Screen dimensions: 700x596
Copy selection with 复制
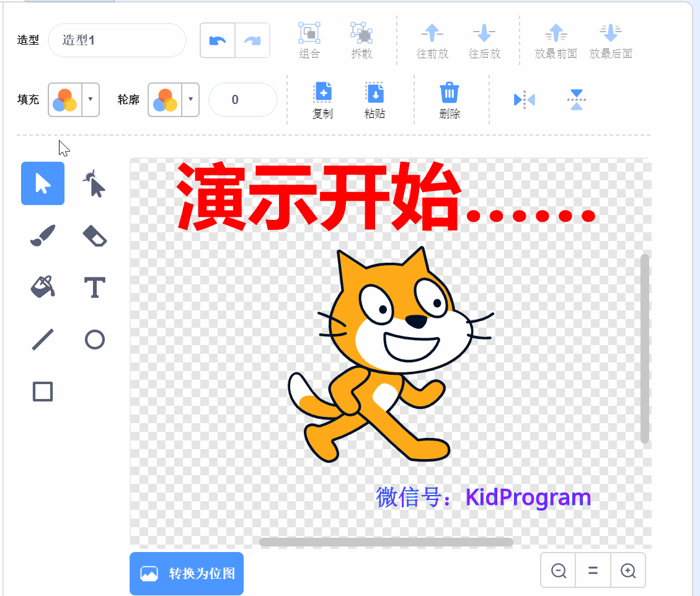(323, 100)
